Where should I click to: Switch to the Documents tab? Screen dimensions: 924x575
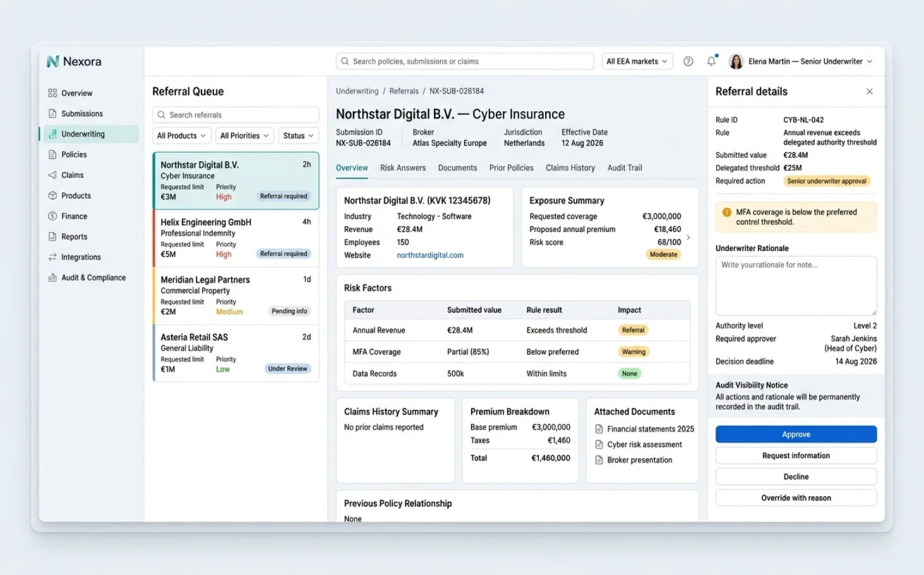[x=457, y=168]
